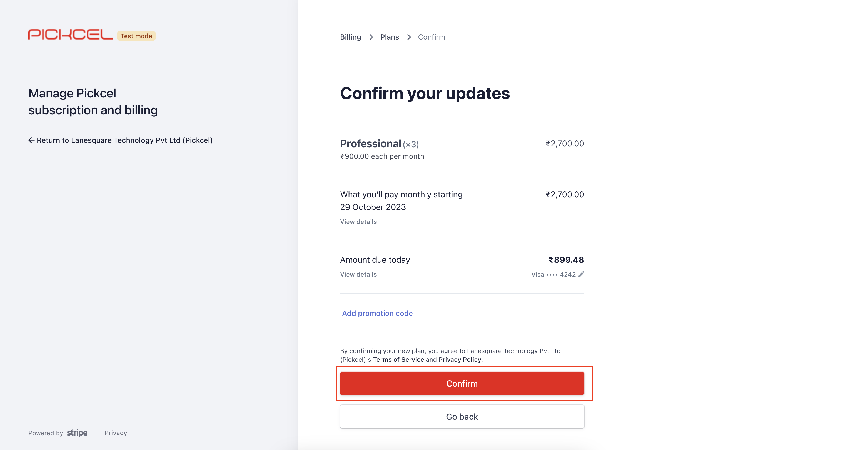Click the Pickcel logo
The width and height of the screenshot is (868, 450).
tap(71, 35)
